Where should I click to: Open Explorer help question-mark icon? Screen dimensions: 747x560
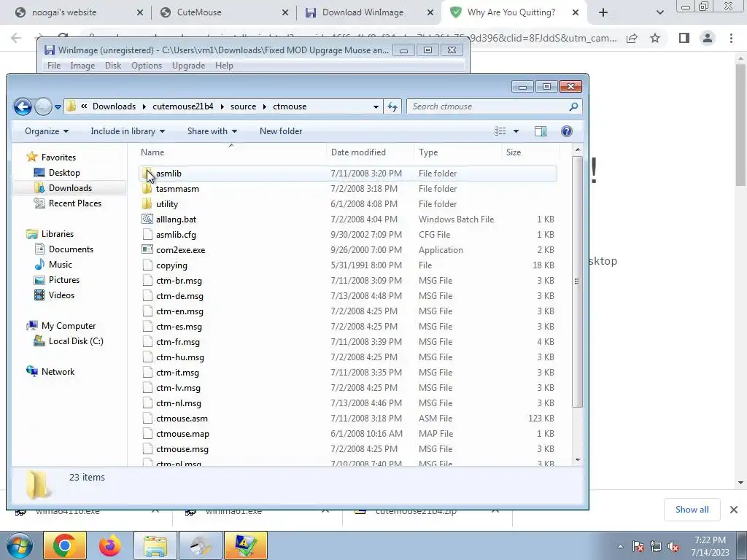[566, 131]
